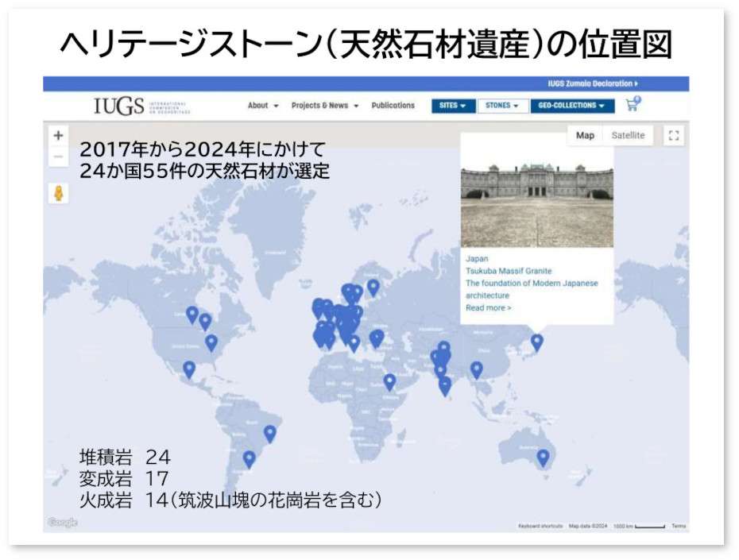
Task: Open the IUGS Zumaia Declaration link
Action: [593, 83]
